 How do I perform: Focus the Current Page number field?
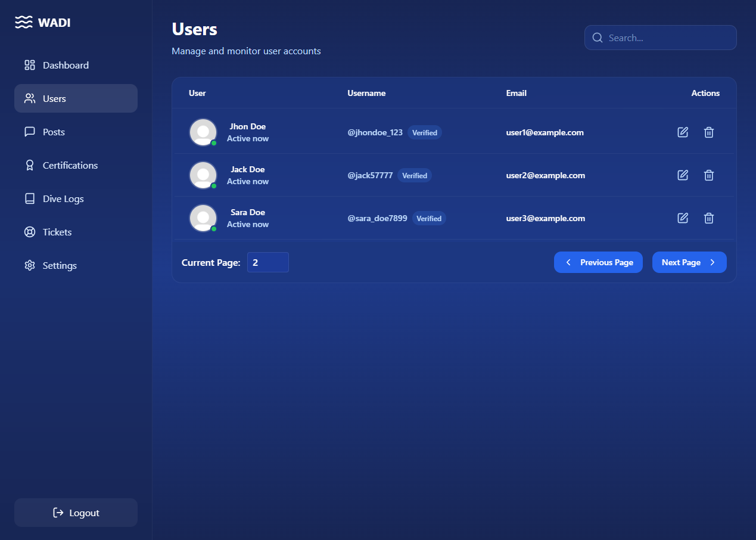point(267,262)
